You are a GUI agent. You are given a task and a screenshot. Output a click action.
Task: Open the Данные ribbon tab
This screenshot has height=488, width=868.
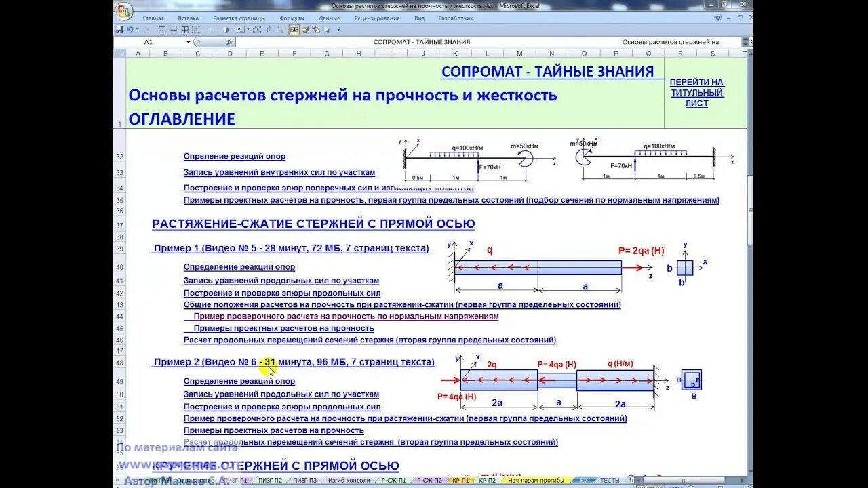(x=329, y=18)
